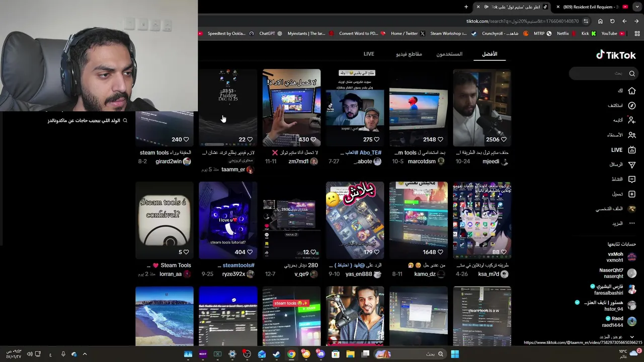This screenshot has height=362, width=644.
Task: Open girard2win video with 240 likes
Action: click(x=165, y=128)
